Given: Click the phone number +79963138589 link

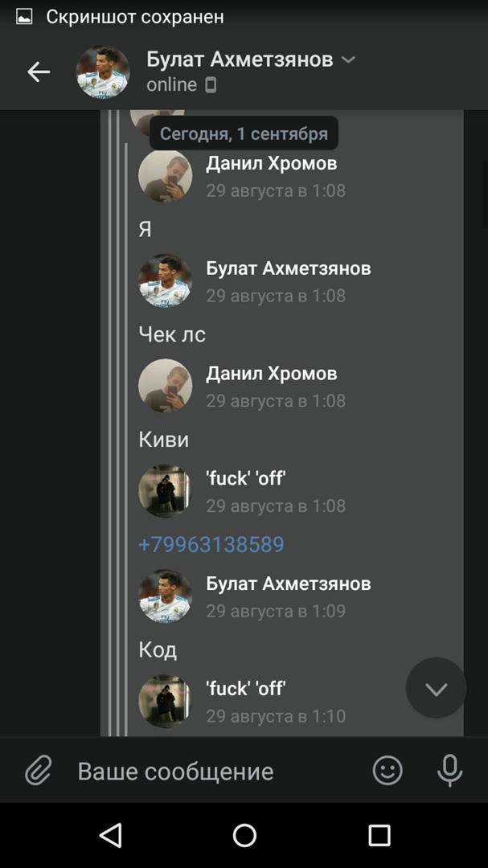Looking at the screenshot, I should tap(211, 544).
